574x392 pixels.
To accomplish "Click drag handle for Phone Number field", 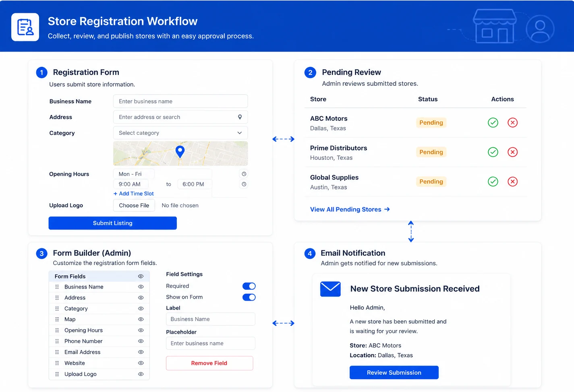I will [57, 341].
